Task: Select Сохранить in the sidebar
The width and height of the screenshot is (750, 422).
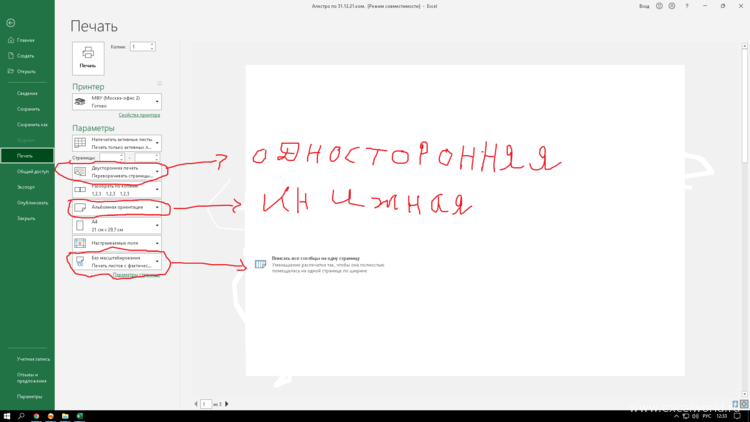Action: [27, 109]
